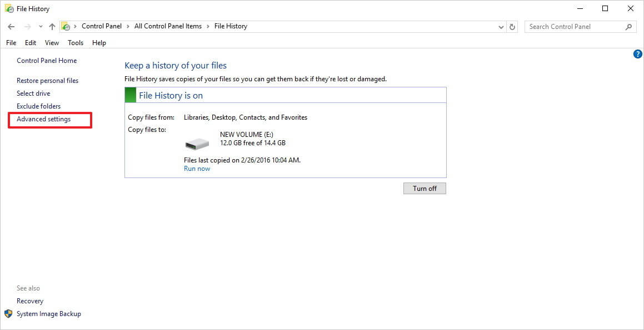Click the System Image Backup shield icon
644x330 pixels.
(9, 314)
